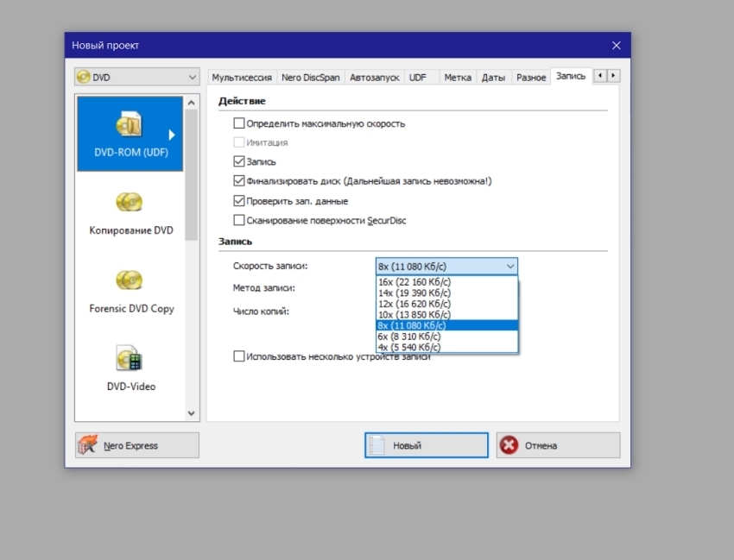734x560 pixels.
Task: Choose 6x (8 310 Кб/с) speed
Action: point(447,337)
